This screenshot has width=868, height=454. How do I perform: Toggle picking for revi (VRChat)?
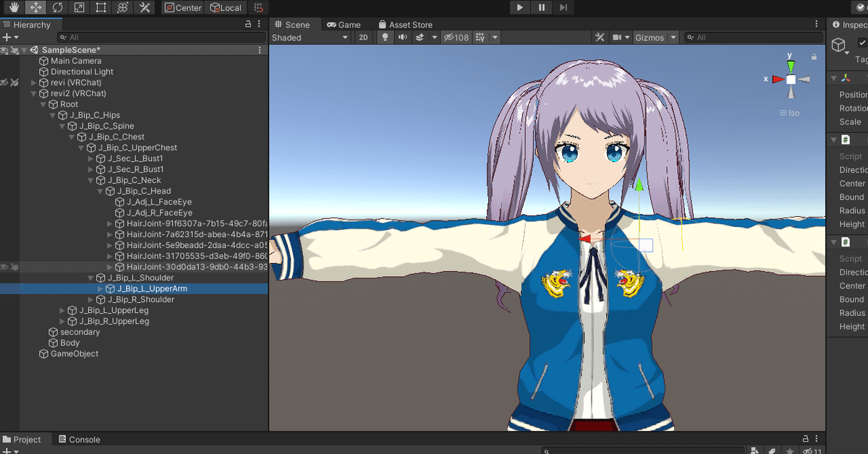pos(14,82)
